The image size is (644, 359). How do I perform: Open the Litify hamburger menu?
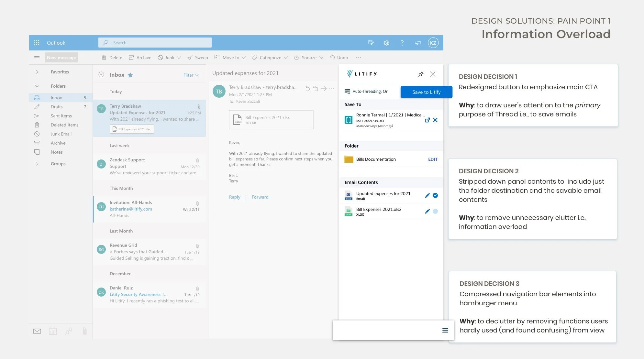[445, 330]
